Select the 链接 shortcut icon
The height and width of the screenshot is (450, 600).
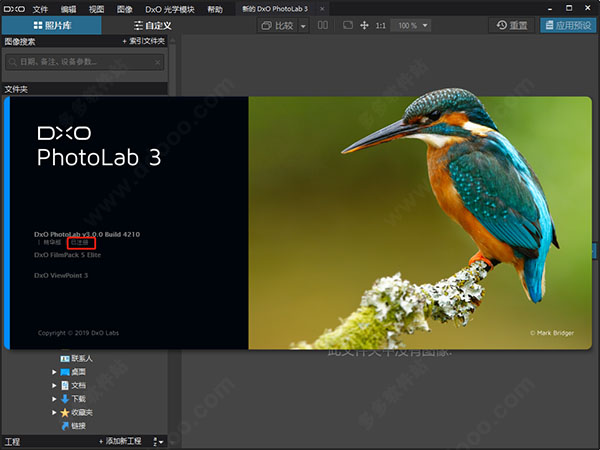pyautogui.click(x=65, y=426)
